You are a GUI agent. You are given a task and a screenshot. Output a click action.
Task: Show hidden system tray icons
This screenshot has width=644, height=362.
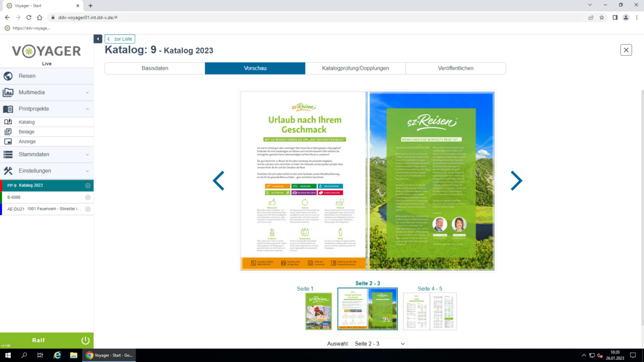coord(584,355)
